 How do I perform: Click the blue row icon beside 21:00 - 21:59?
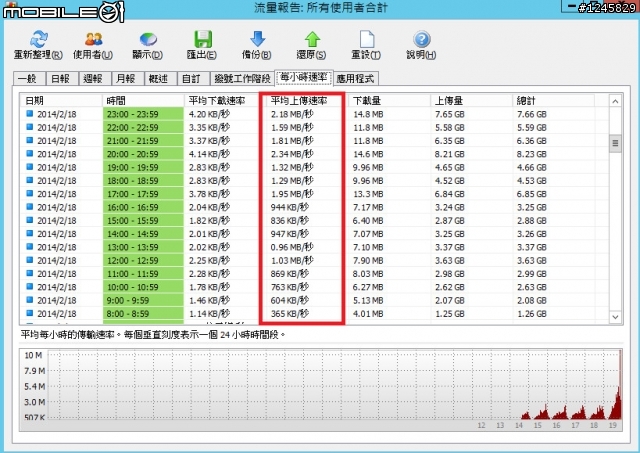click(29, 140)
